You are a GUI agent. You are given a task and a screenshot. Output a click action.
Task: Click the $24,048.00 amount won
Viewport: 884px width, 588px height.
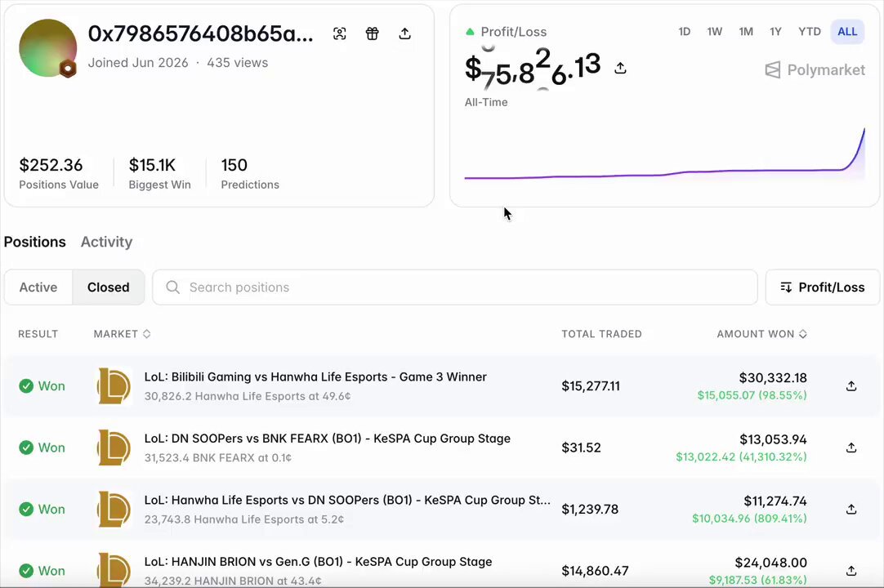(x=770, y=562)
